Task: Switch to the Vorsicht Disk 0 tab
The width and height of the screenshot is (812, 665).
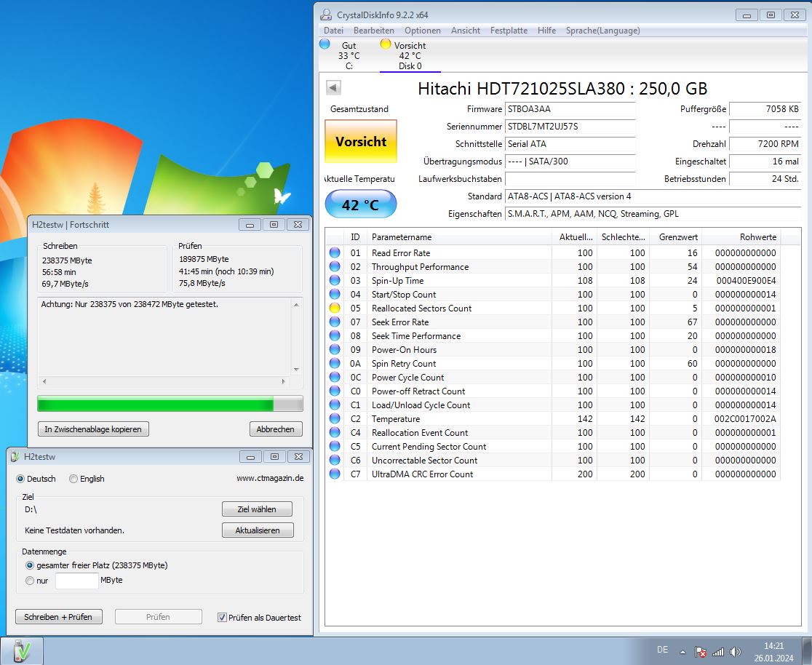Action: [x=409, y=55]
